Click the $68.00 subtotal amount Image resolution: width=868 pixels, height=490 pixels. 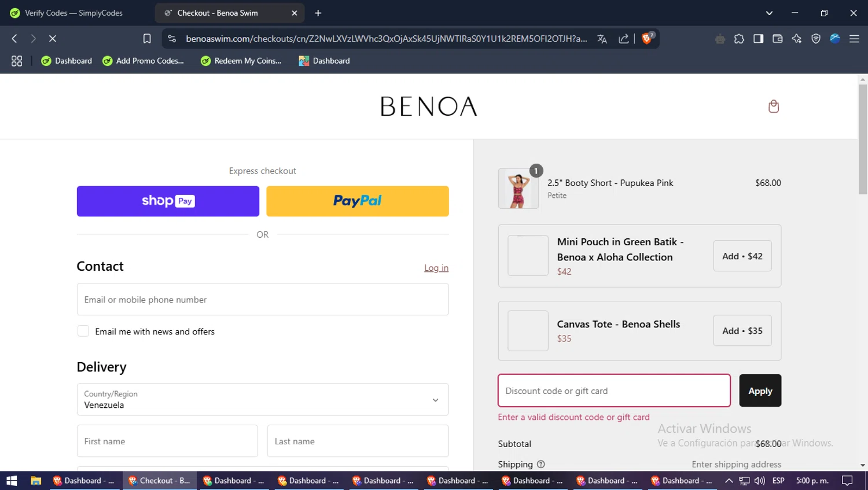[768, 444]
